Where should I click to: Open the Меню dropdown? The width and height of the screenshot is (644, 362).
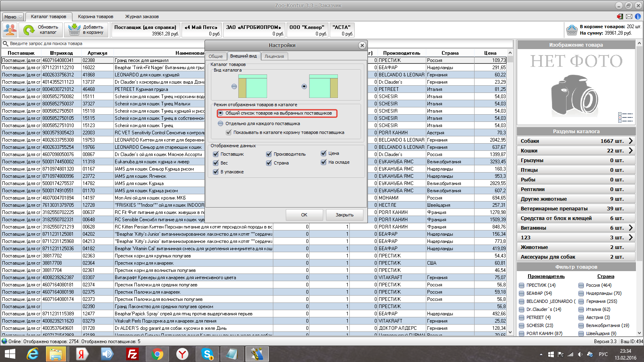tap(13, 17)
